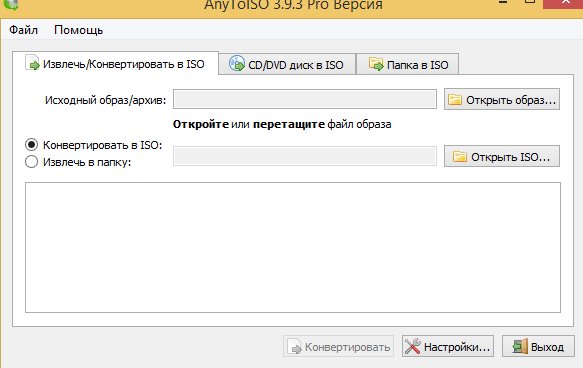Switch to Извлечь/Конвертировать в ISO tab
Image resolution: width=583 pixels, height=368 pixels.
116,64
